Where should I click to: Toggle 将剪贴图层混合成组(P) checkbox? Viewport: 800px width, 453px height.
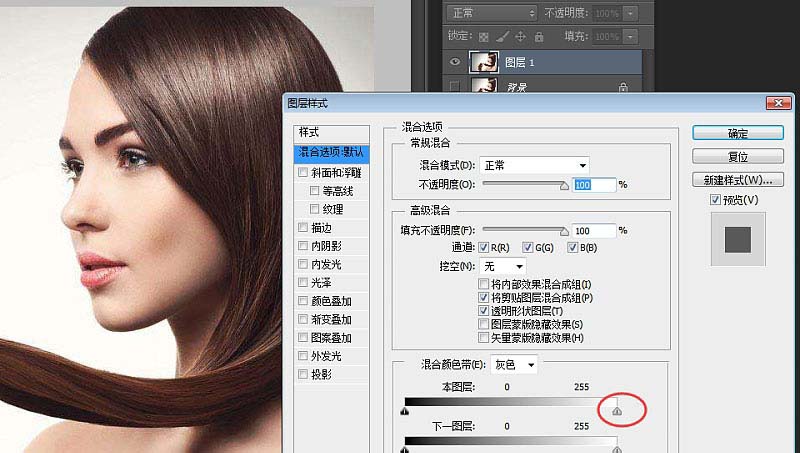click(484, 297)
